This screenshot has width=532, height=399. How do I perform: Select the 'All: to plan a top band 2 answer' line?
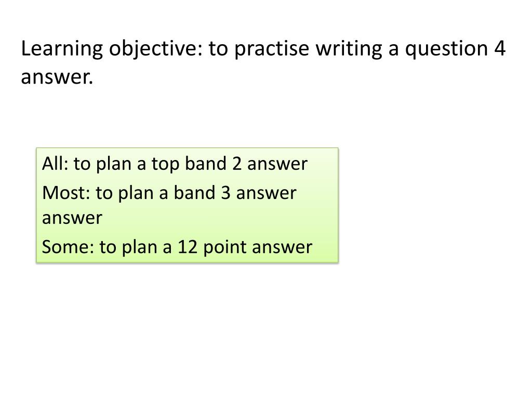coord(175,164)
